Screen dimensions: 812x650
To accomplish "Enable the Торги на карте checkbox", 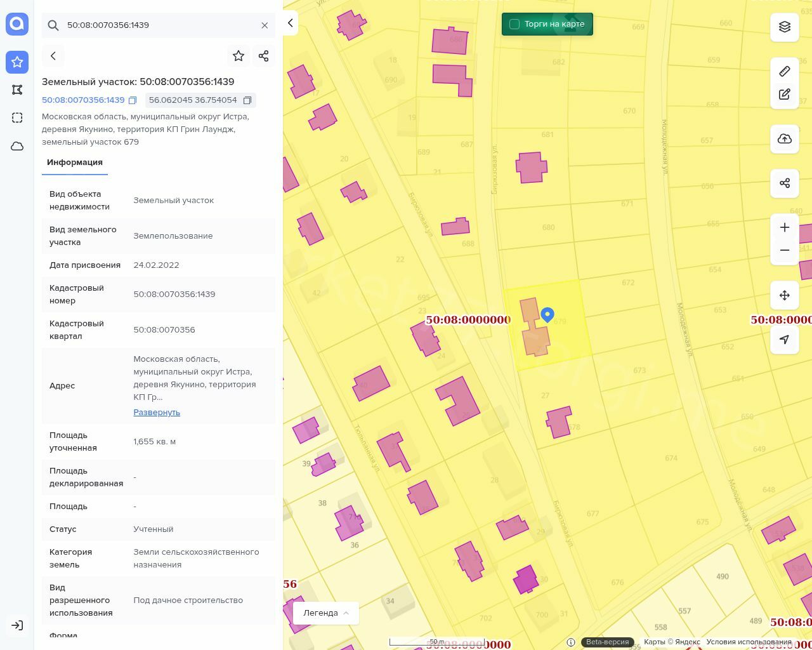I will (514, 24).
